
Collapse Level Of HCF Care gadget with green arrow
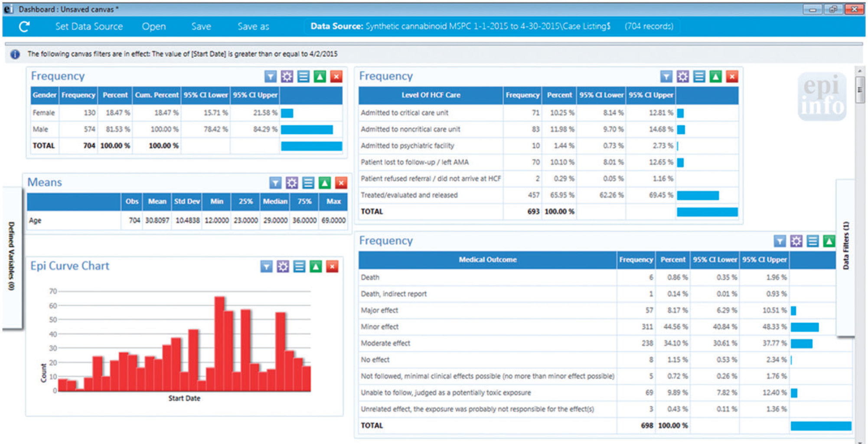[715, 77]
